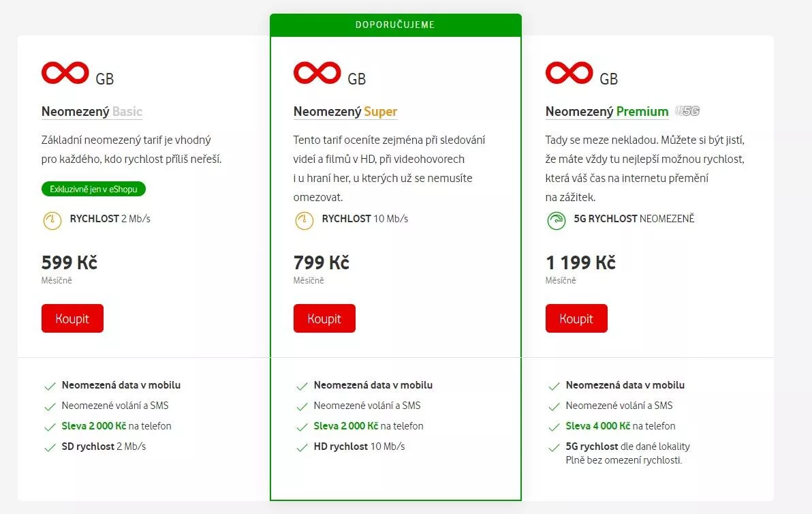The width and height of the screenshot is (812, 514).
Task: Select the Exkluzivně jen v eShopu badge
Action: click(93, 189)
